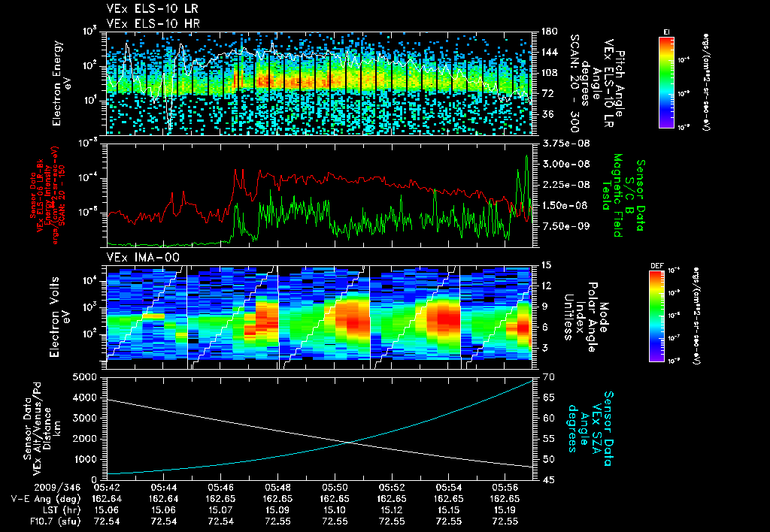Click the LST value 15.15
770x532 pixels.
(x=448, y=510)
